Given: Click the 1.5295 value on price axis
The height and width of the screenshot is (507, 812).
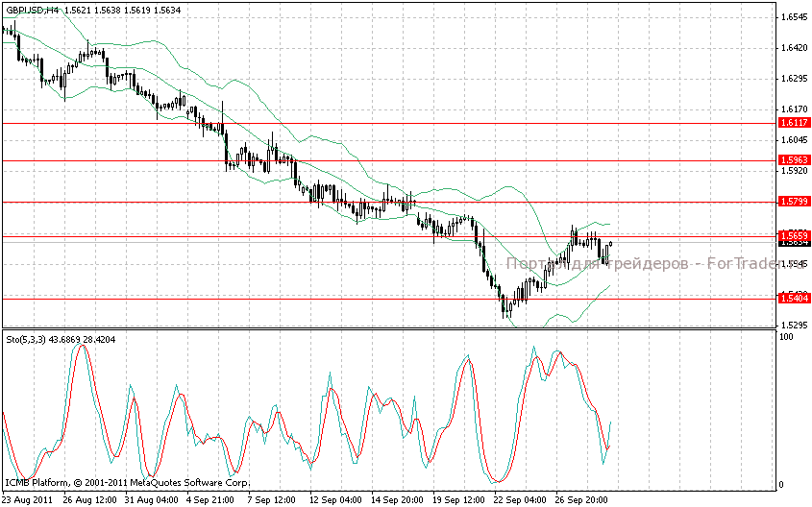Looking at the screenshot, I should pos(794,326).
